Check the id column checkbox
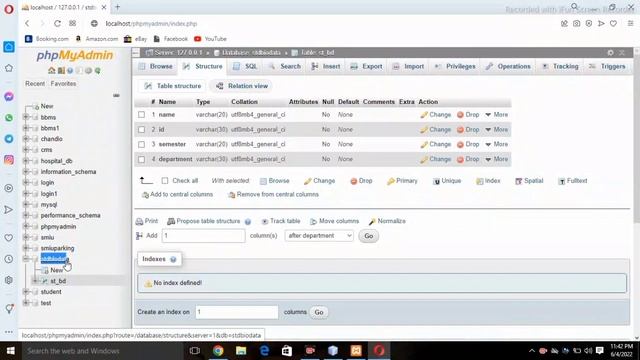The image size is (640, 360). click(141, 129)
